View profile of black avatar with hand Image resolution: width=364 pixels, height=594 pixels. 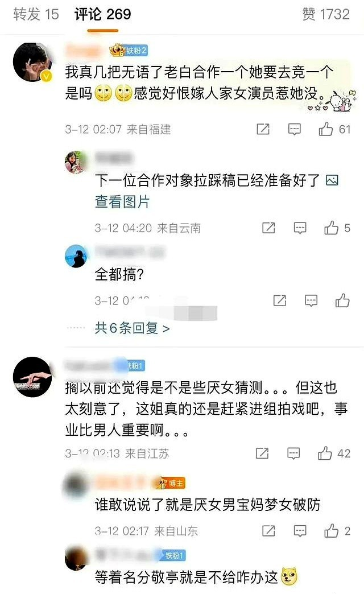coord(32,377)
